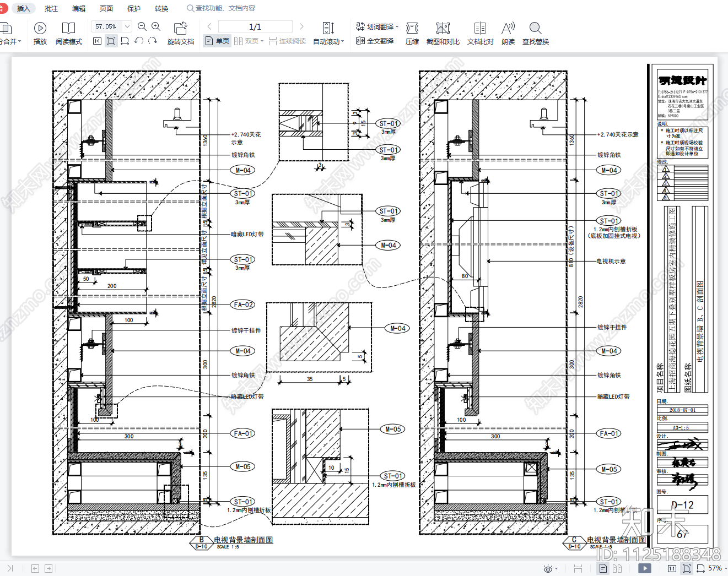This screenshot has height=576, width=728.
Task: Open the Page (页面) tab
Action: click(106, 8)
